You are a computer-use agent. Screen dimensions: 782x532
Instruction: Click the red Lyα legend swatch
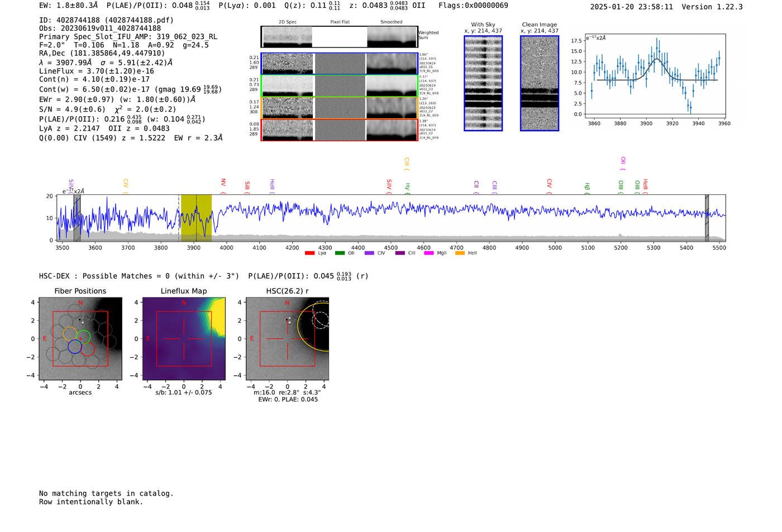pos(309,253)
